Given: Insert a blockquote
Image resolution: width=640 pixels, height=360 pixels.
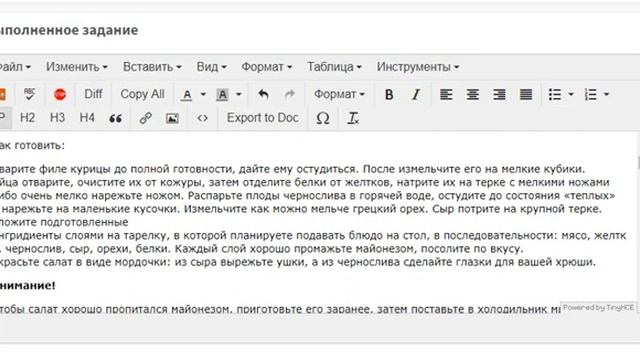Looking at the screenshot, I should 116,118.
